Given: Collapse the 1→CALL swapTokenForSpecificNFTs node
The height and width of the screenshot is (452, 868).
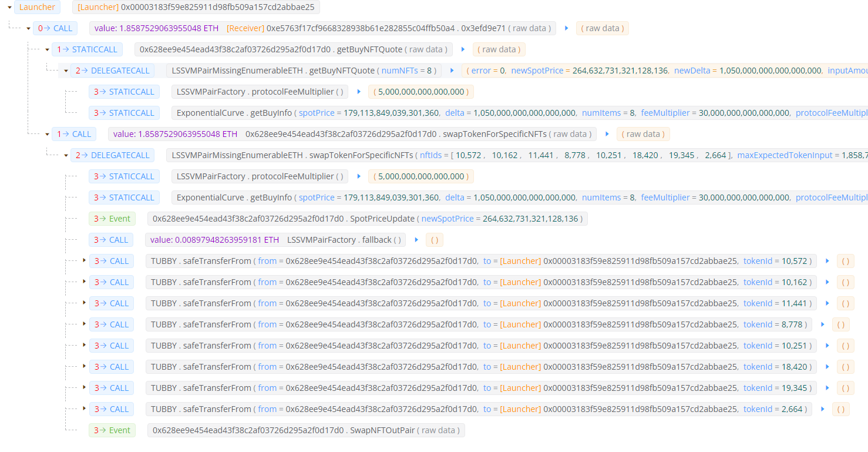Looking at the screenshot, I should coord(47,134).
